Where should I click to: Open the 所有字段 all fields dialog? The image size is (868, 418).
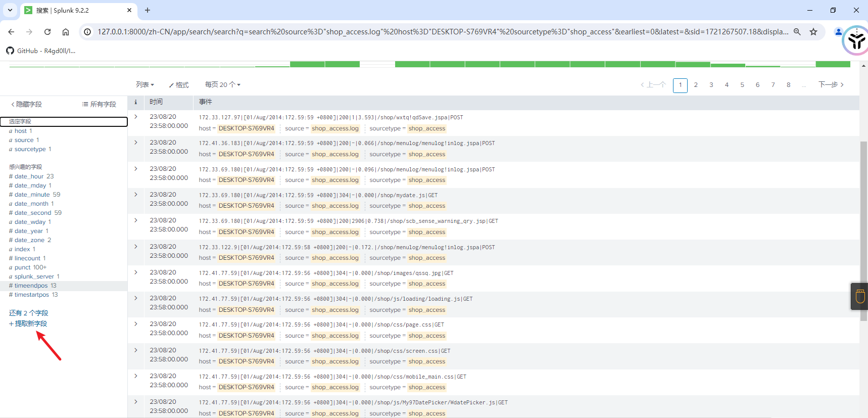click(99, 104)
